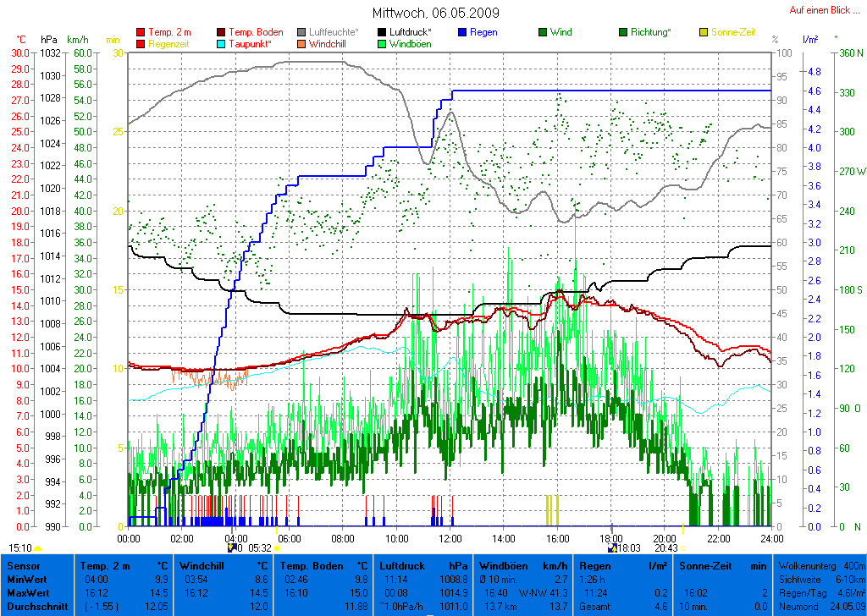The width and height of the screenshot is (867, 616).
Task: Click the sun icon next to 15:10
Action: pyautogui.click(x=38, y=548)
